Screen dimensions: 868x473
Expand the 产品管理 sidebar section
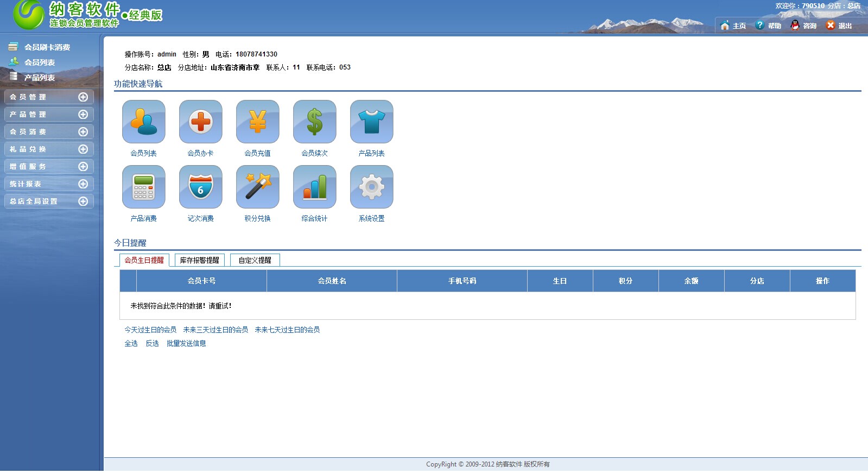pos(49,115)
